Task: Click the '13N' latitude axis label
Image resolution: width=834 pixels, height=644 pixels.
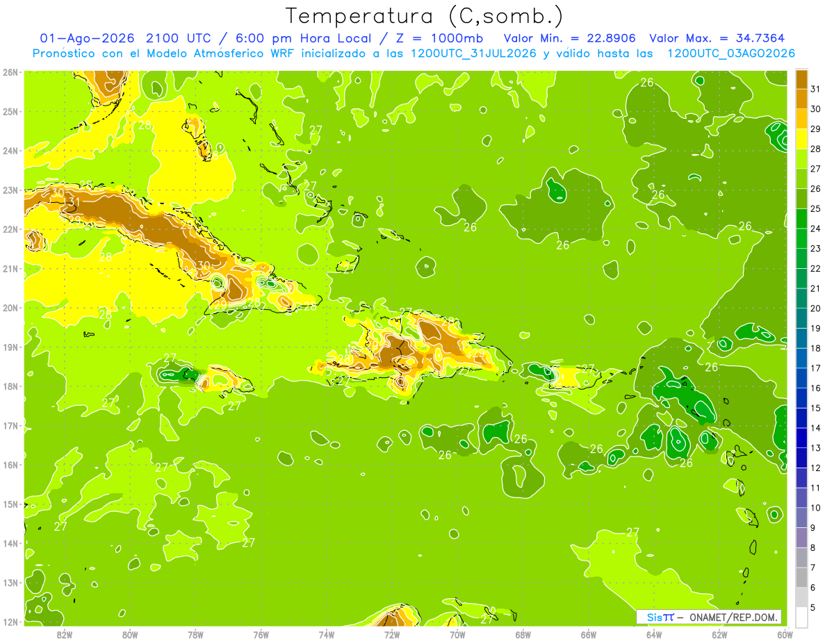Action: tap(10, 582)
